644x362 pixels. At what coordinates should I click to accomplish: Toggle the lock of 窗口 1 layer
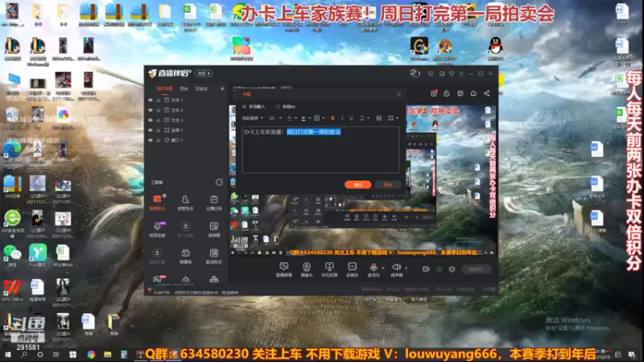[x=158, y=140]
